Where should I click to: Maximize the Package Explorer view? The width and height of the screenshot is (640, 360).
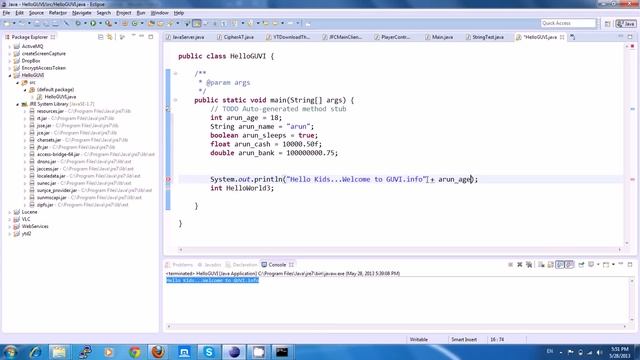pyautogui.click(x=151, y=37)
